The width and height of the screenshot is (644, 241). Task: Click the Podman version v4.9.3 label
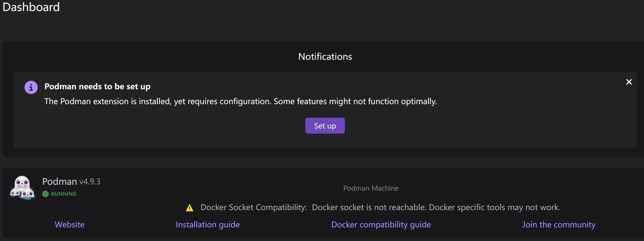(x=90, y=182)
